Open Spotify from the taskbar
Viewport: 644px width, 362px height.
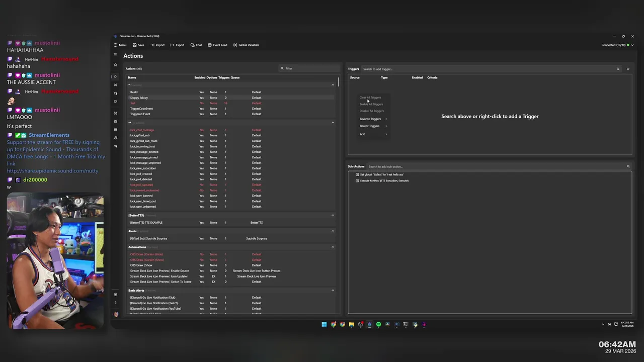[x=378, y=324]
